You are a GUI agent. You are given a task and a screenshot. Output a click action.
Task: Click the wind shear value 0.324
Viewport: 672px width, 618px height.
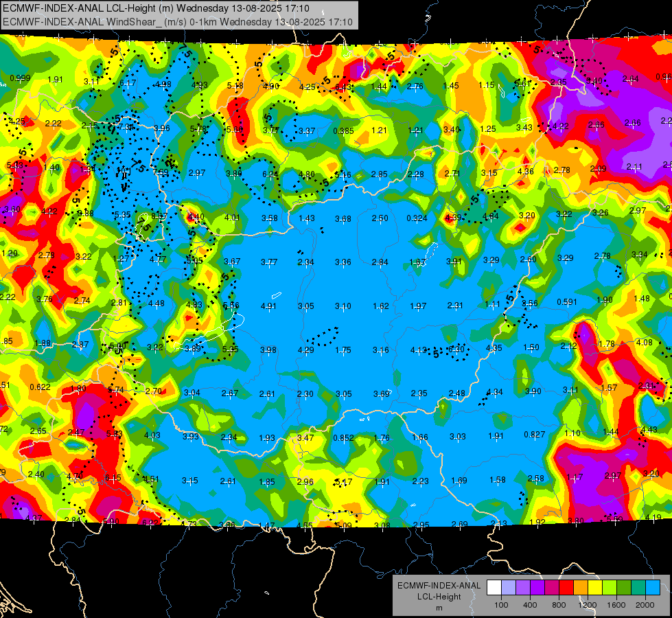pos(417,218)
